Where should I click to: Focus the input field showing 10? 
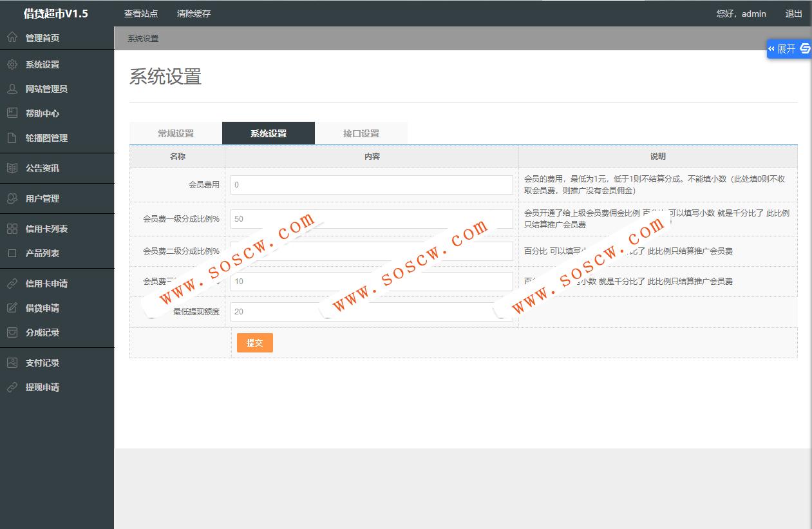point(372,282)
